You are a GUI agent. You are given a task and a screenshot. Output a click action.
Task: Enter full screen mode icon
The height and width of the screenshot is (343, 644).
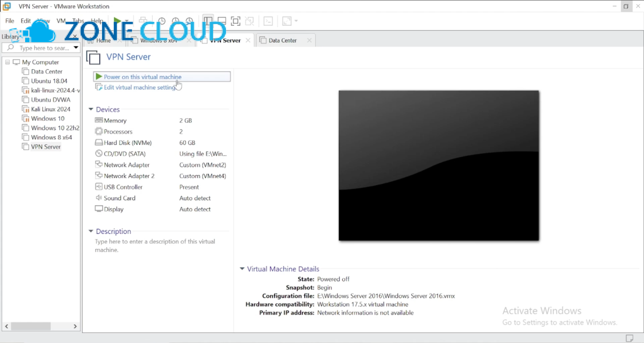tap(235, 21)
